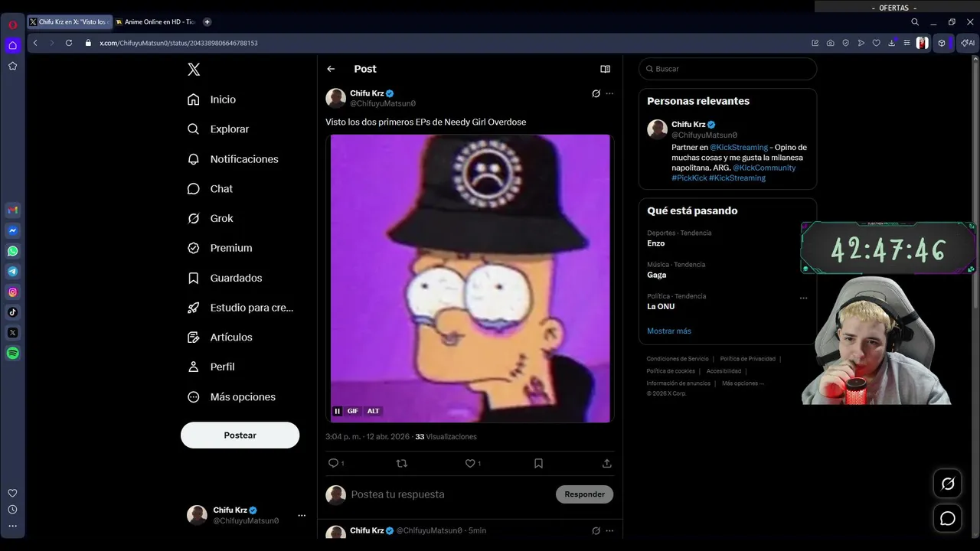Go back with the post back arrow
This screenshot has height=551, width=980.
(x=331, y=69)
